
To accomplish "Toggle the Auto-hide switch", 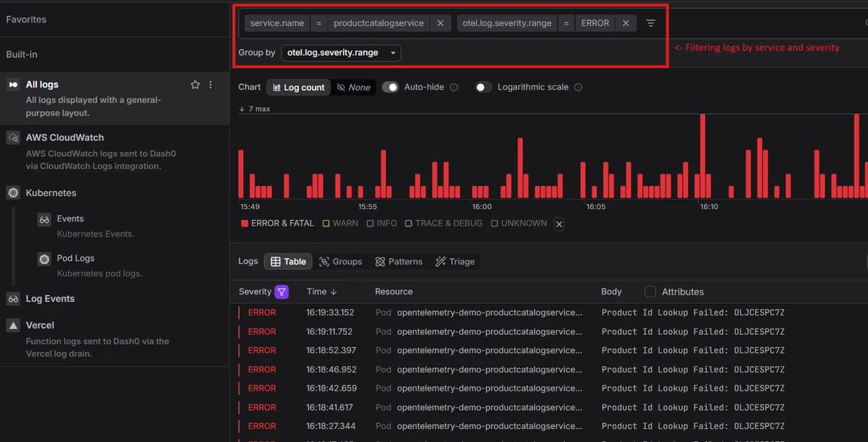I will point(391,88).
